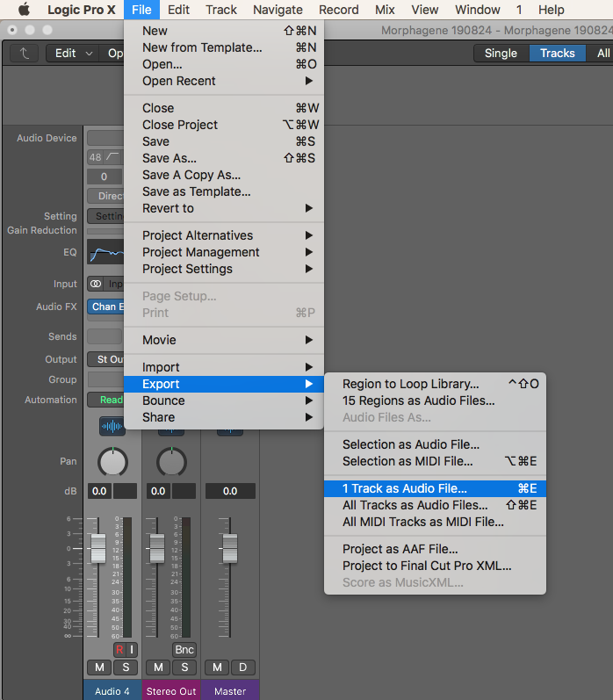Open the EQ curve thumbnail
This screenshot has height=700, width=613.
click(105, 252)
